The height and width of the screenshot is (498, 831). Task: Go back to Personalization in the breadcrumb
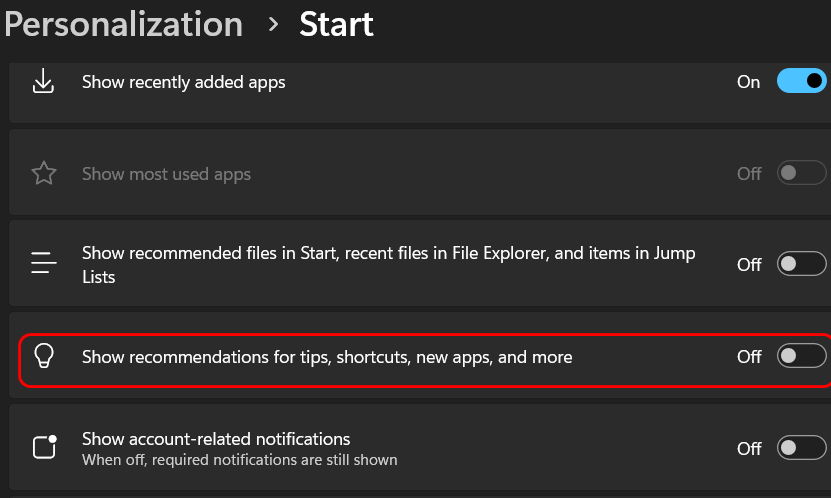pyautogui.click(x=123, y=24)
